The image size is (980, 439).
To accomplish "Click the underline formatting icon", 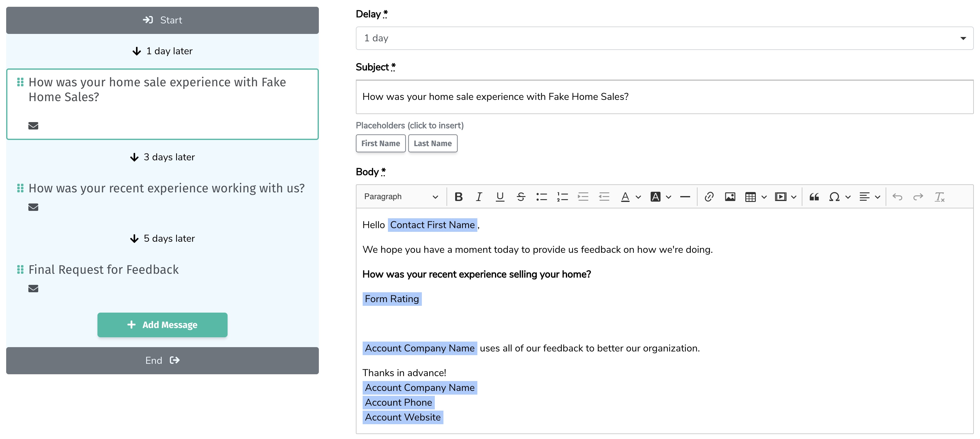I will coord(500,197).
